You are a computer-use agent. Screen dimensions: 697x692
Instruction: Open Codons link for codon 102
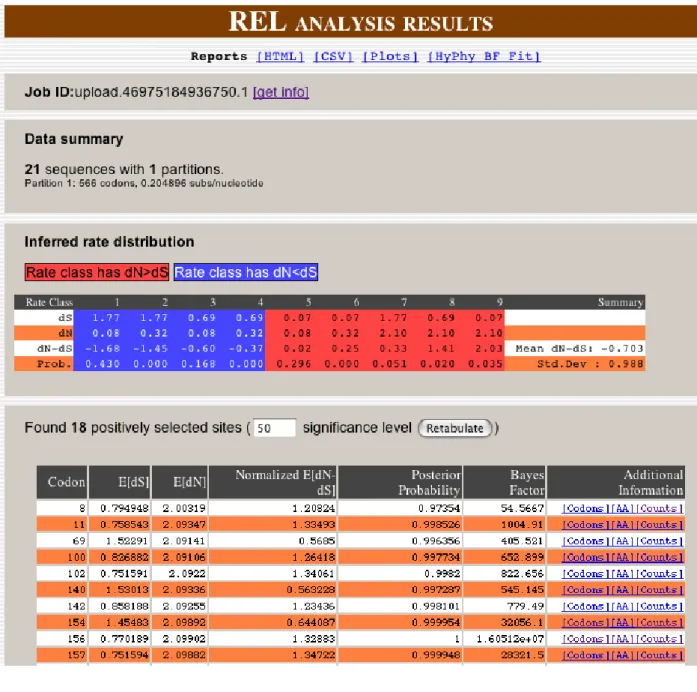point(585,573)
